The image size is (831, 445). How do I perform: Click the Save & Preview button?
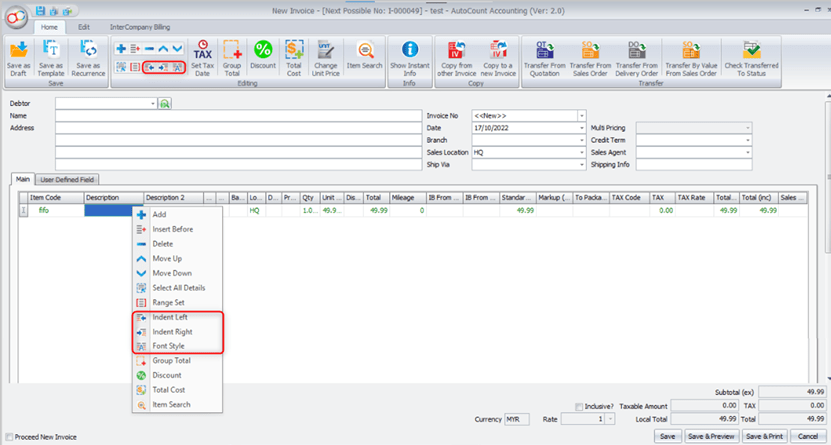pyautogui.click(x=711, y=436)
